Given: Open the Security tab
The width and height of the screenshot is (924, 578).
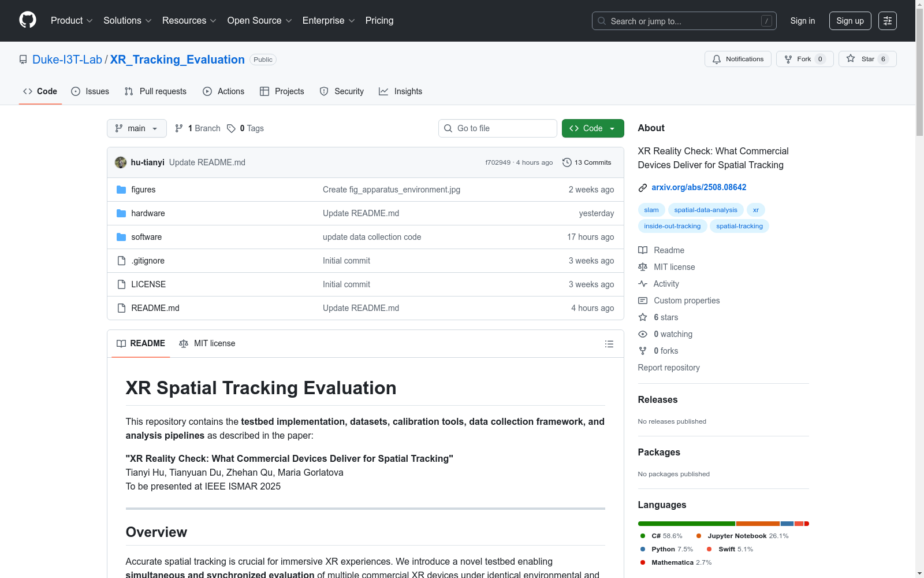Looking at the screenshot, I should coord(342,91).
